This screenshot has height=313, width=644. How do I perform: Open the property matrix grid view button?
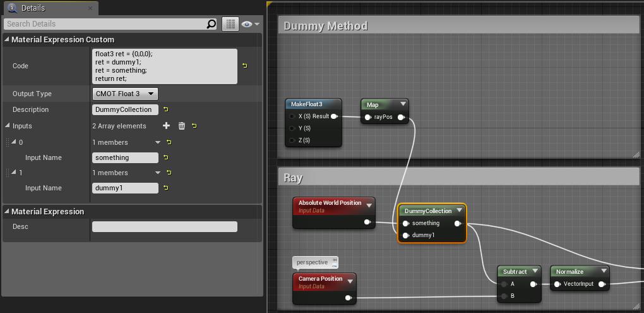[x=230, y=24]
